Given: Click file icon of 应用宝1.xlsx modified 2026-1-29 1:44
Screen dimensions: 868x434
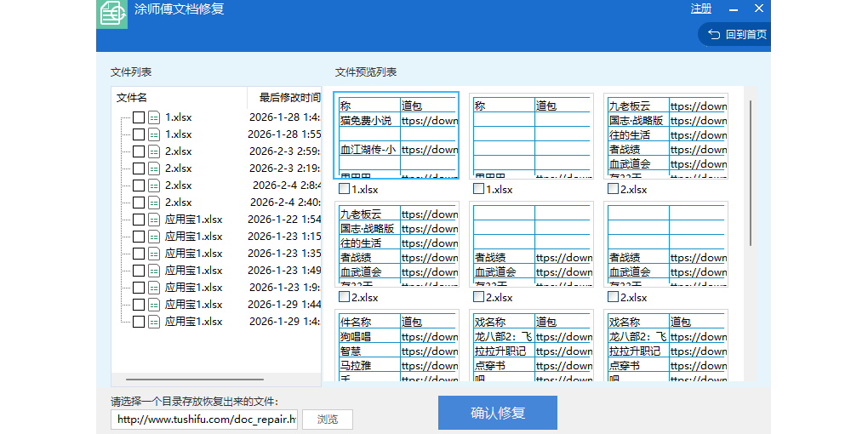Looking at the screenshot, I should (x=154, y=305).
